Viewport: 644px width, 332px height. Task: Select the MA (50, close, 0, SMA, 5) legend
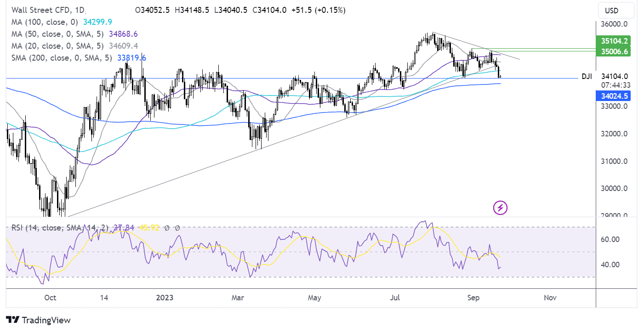click(57, 34)
